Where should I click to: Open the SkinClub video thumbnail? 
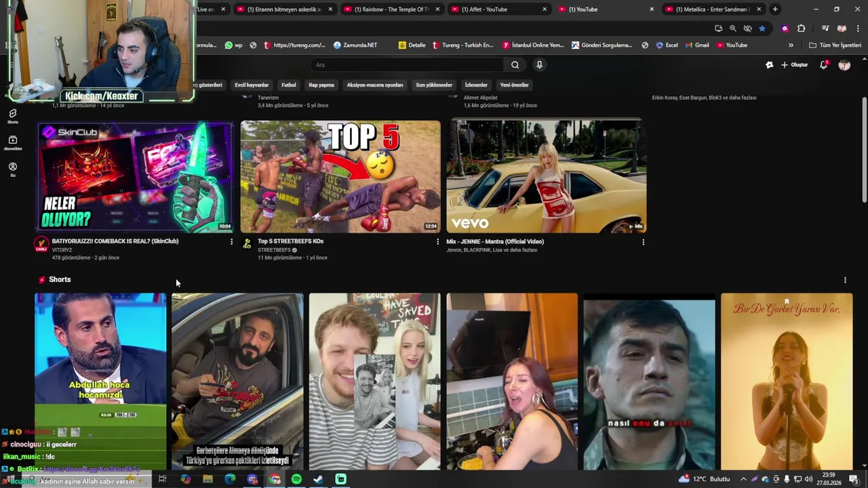pyautogui.click(x=135, y=176)
